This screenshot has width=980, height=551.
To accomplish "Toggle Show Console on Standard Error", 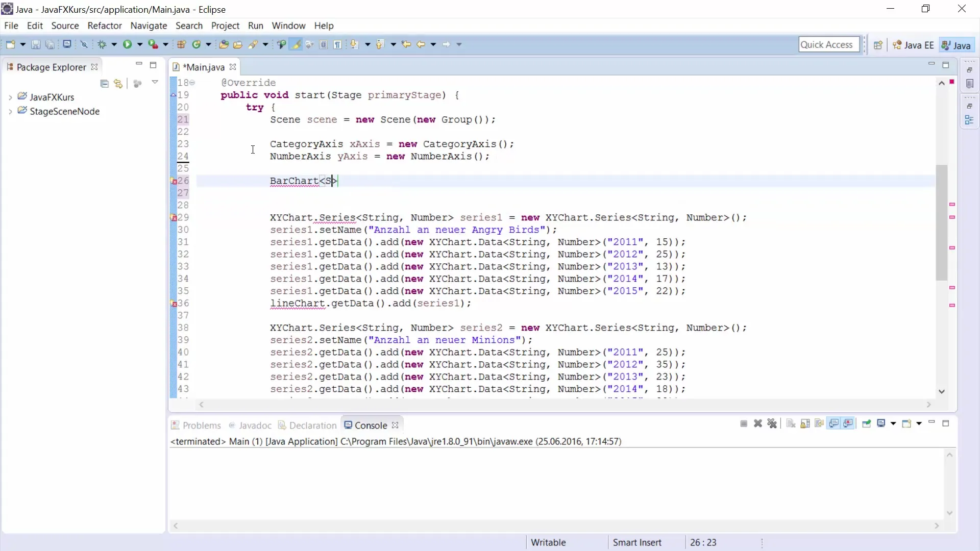I will 848,423.
